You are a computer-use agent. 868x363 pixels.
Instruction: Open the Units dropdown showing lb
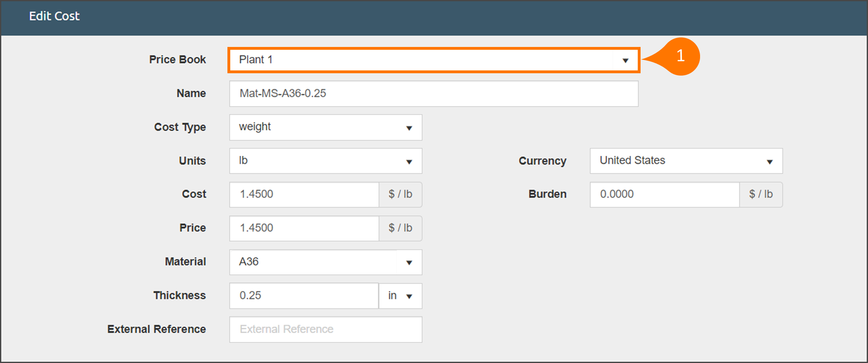coord(325,161)
